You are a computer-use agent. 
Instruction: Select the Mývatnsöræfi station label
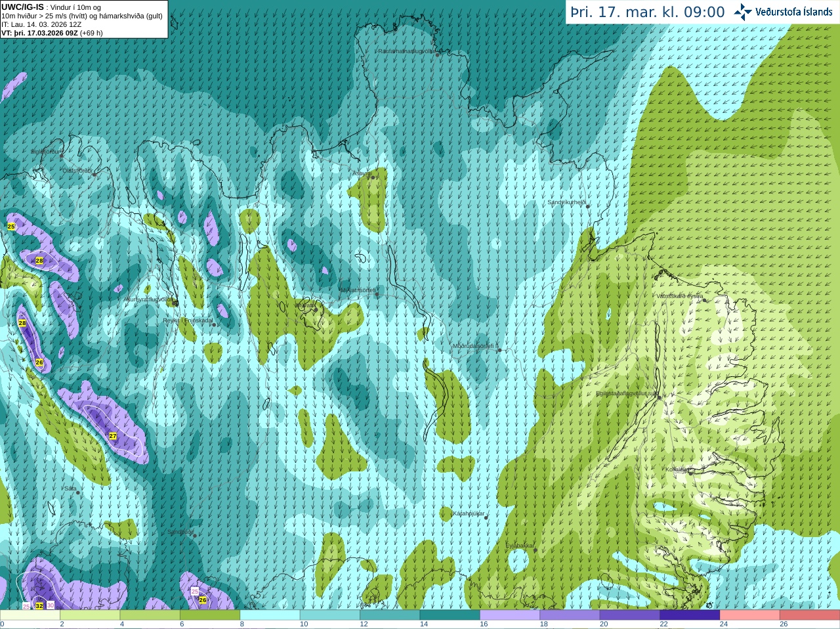[358, 290]
